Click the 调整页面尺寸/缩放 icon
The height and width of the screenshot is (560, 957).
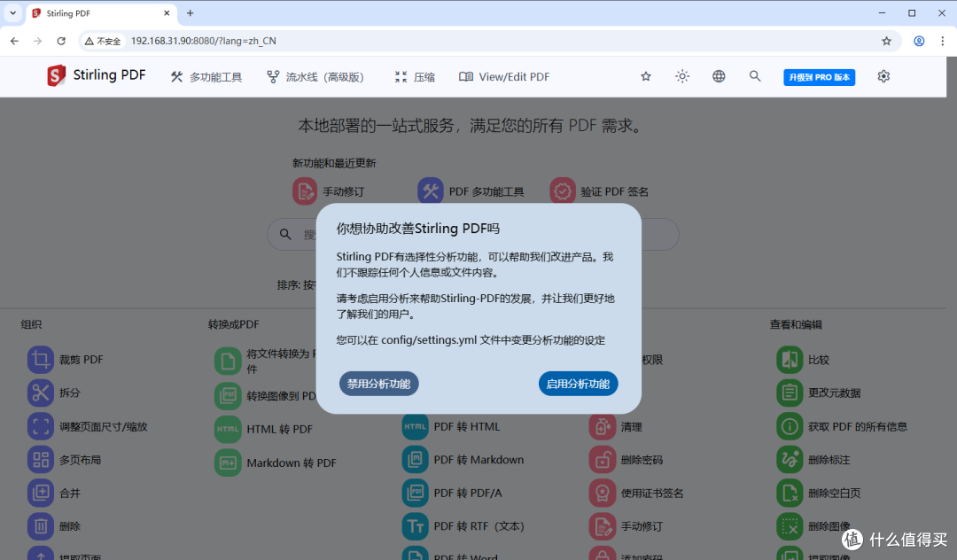40,426
